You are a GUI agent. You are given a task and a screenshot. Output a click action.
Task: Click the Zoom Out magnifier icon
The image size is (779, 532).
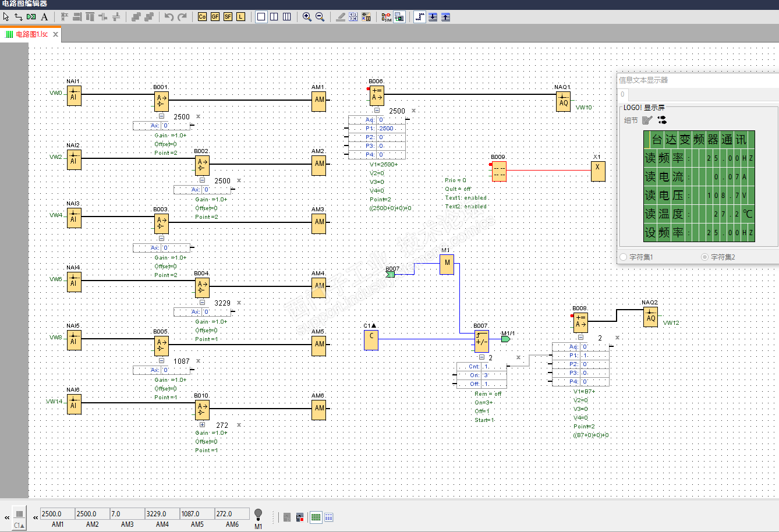click(320, 17)
